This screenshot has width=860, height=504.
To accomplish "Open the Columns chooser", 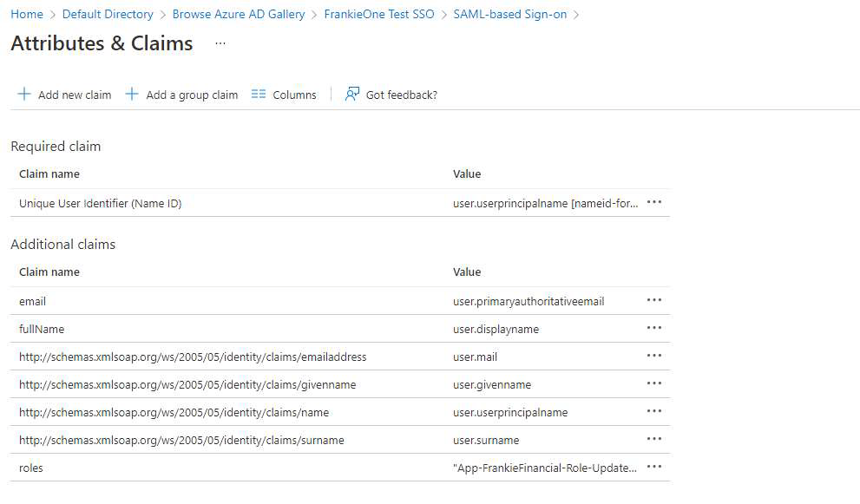I will tap(284, 95).
